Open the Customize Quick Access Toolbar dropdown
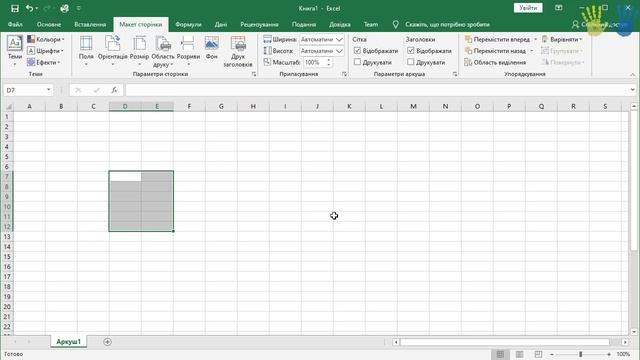The width and height of the screenshot is (640, 360). click(79, 8)
